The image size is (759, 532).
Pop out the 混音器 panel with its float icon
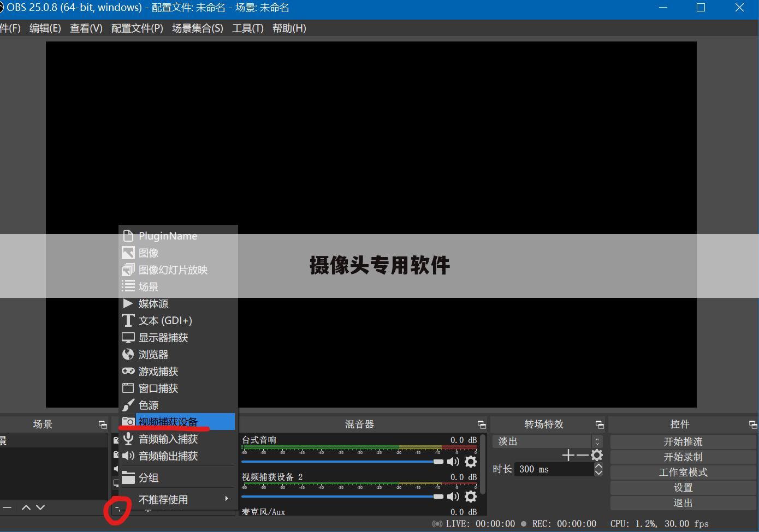[x=482, y=425]
